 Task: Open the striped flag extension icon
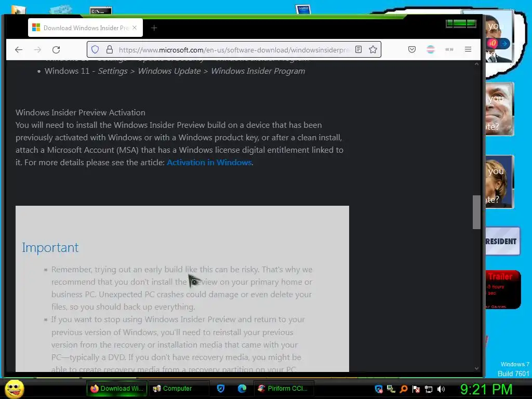(x=431, y=49)
